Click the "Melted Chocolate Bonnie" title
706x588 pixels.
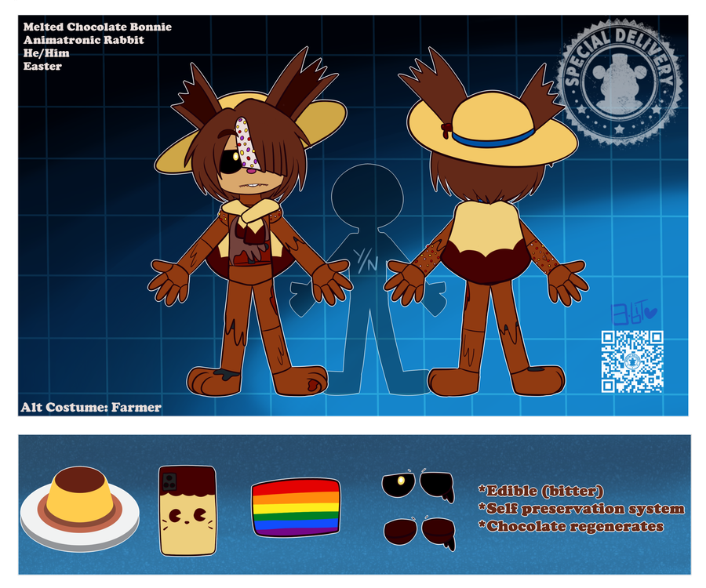click(x=97, y=27)
